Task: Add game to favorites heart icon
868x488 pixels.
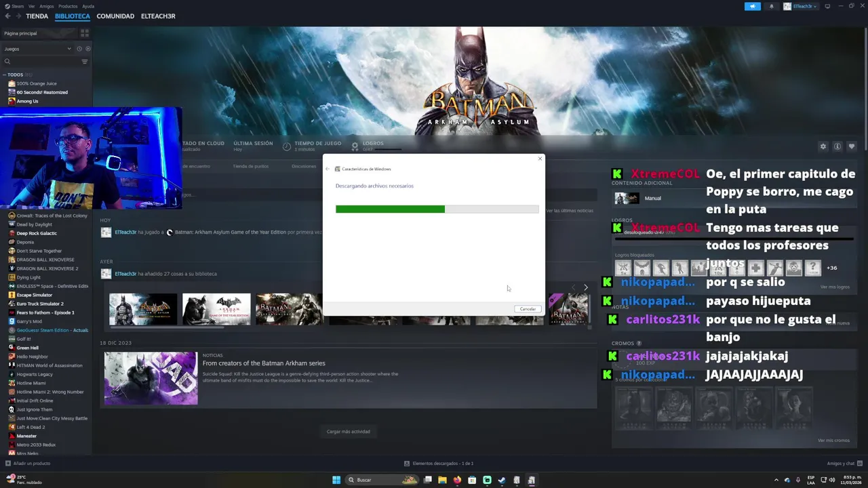Action: click(x=852, y=146)
